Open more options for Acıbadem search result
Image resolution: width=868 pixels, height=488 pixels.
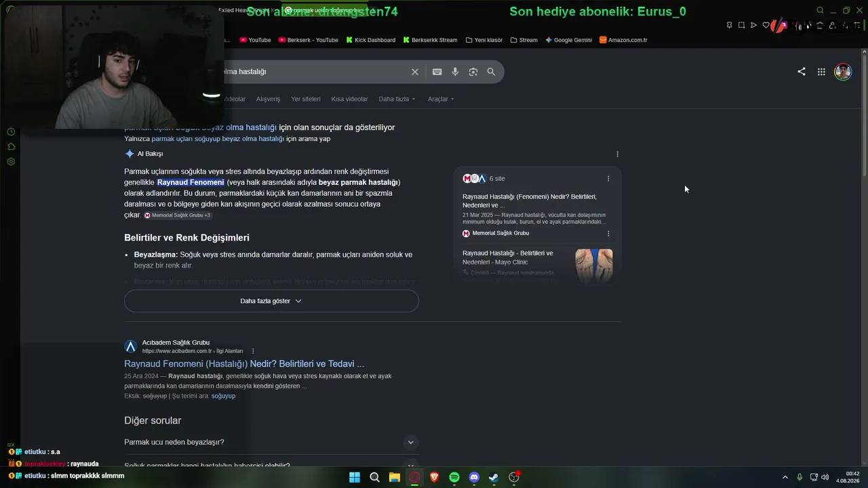pyautogui.click(x=253, y=351)
